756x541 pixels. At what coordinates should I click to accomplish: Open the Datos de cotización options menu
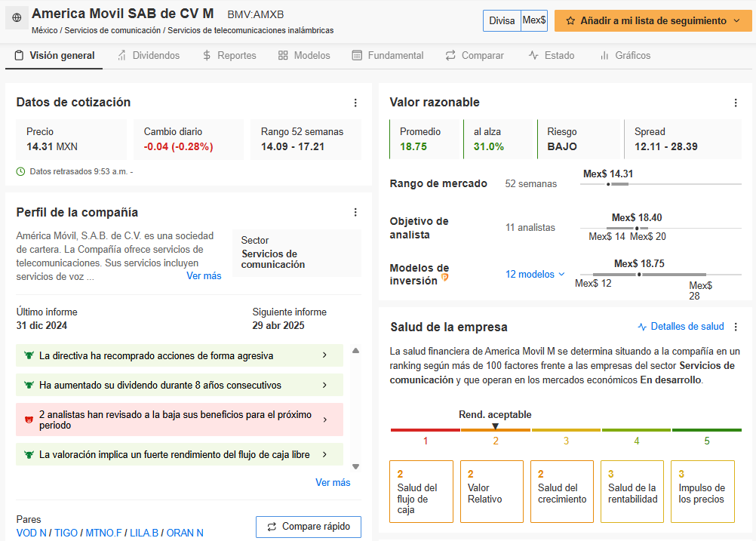click(x=355, y=103)
